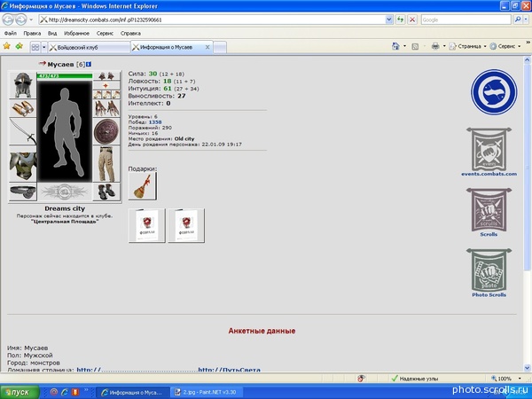The height and width of the screenshot is (399, 532).
Task: Open the Photo Scrolls banner link
Action: coord(489,273)
